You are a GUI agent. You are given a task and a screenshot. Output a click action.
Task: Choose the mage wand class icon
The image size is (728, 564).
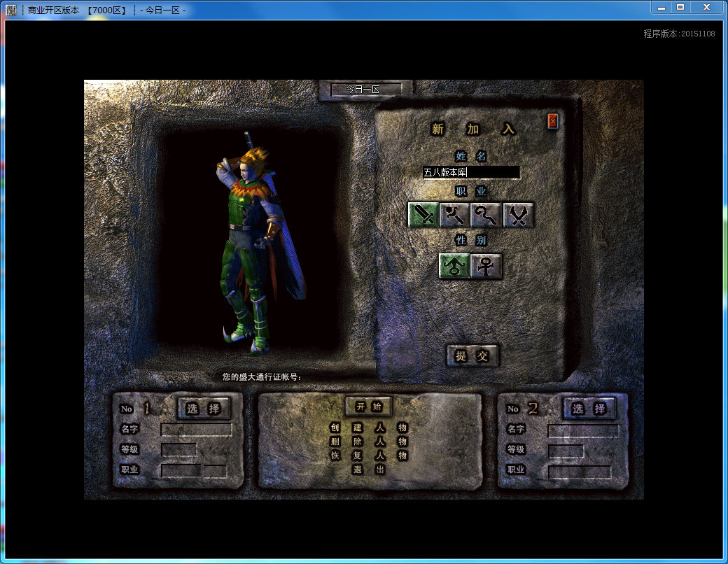pyautogui.click(x=454, y=214)
